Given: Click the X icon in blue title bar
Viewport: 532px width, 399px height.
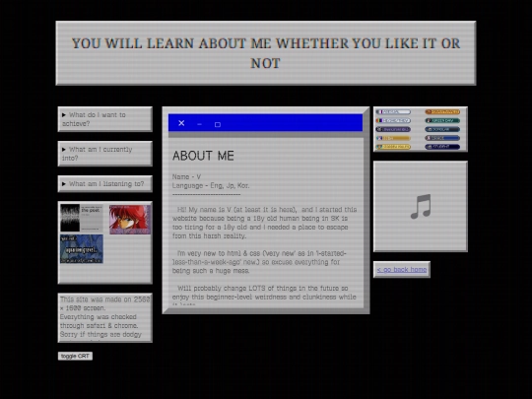Looking at the screenshot, I should point(181,123).
